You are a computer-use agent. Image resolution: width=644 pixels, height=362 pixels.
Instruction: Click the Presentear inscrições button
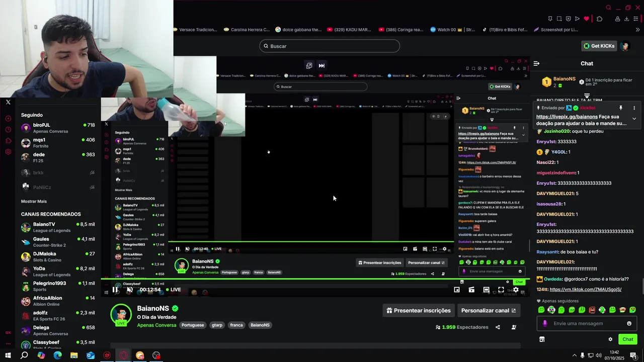tap(419, 310)
